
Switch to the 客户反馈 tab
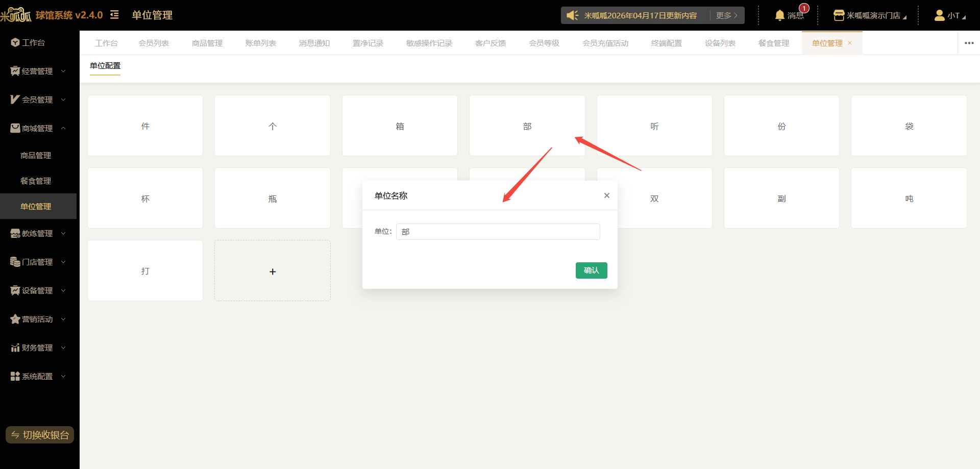point(491,43)
